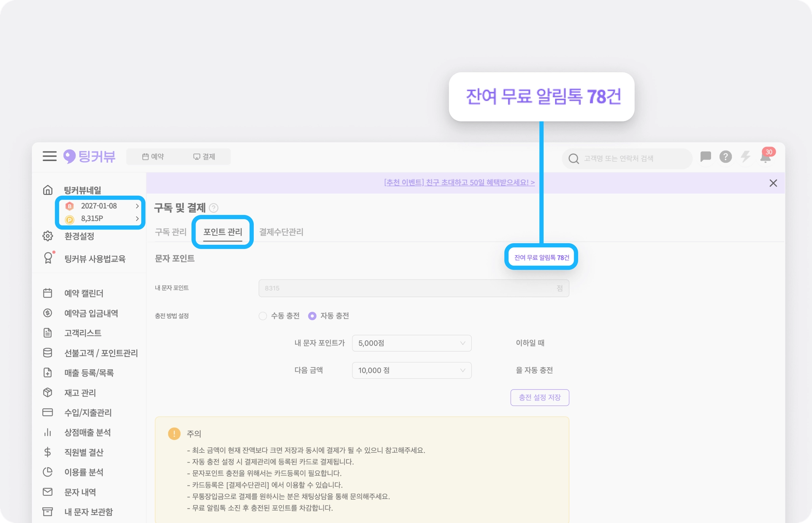Click the 환경설정 gear icon
This screenshot has height=523, width=812.
[x=48, y=236]
